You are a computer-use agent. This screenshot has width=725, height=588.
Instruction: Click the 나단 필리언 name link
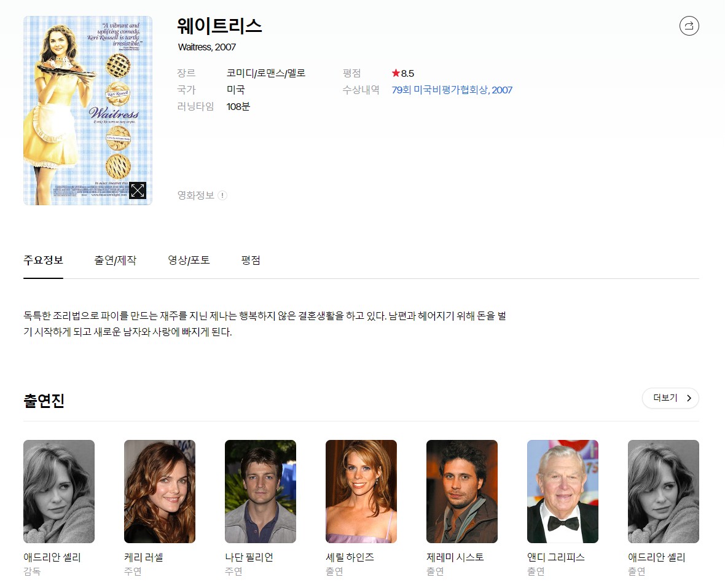tap(249, 557)
